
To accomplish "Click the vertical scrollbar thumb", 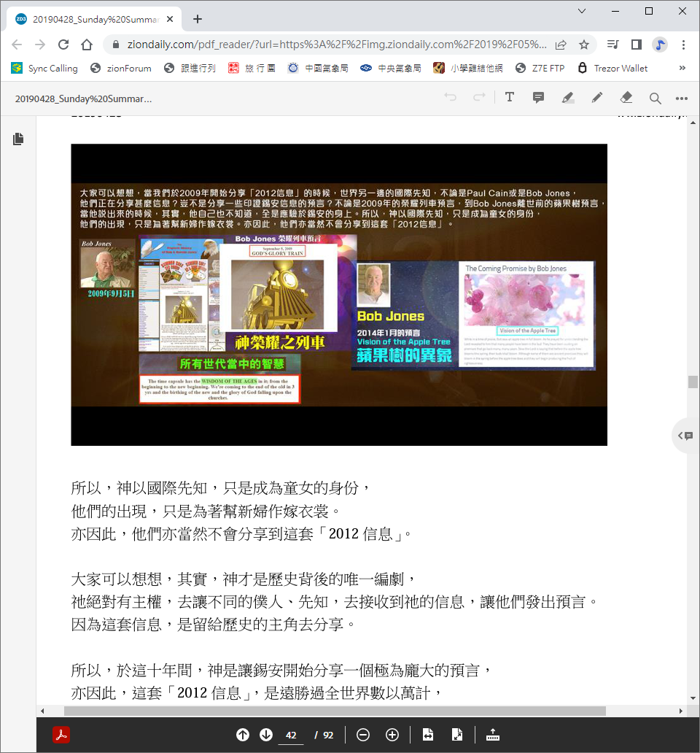I will (x=693, y=382).
